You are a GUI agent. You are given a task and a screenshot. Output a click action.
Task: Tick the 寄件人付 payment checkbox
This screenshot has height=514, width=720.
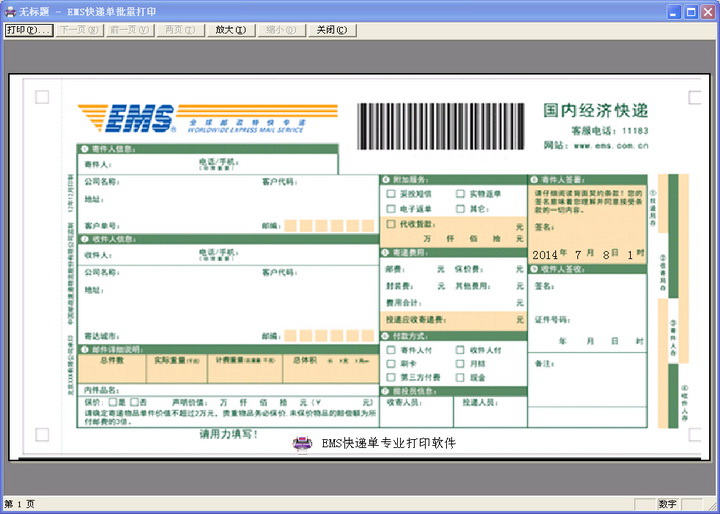pos(391,350)
